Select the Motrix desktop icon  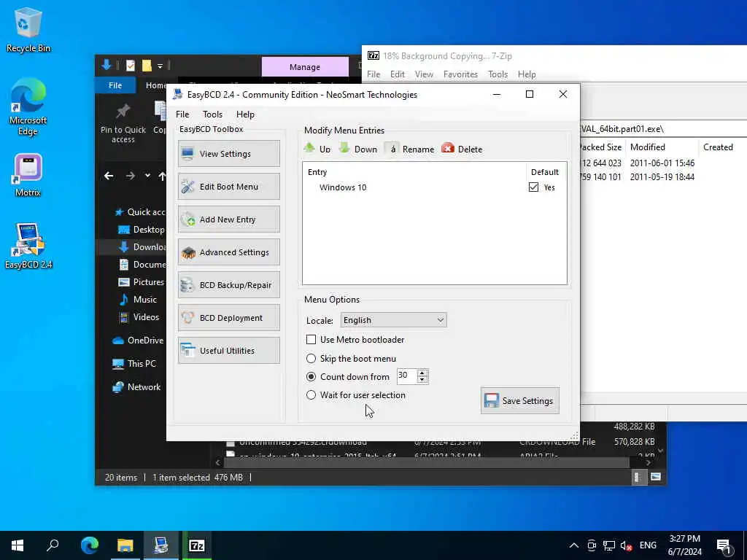coord(28,175)
